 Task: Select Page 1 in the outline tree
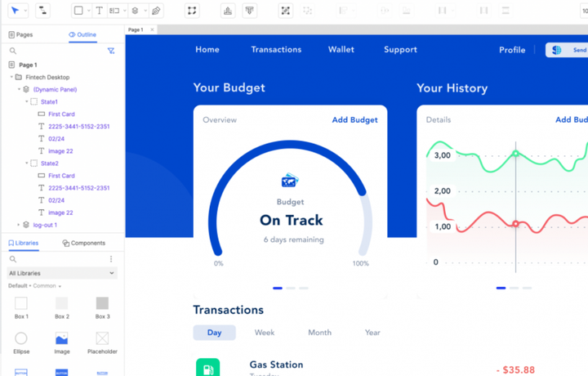pyautogui.click(x=28, y=65)
